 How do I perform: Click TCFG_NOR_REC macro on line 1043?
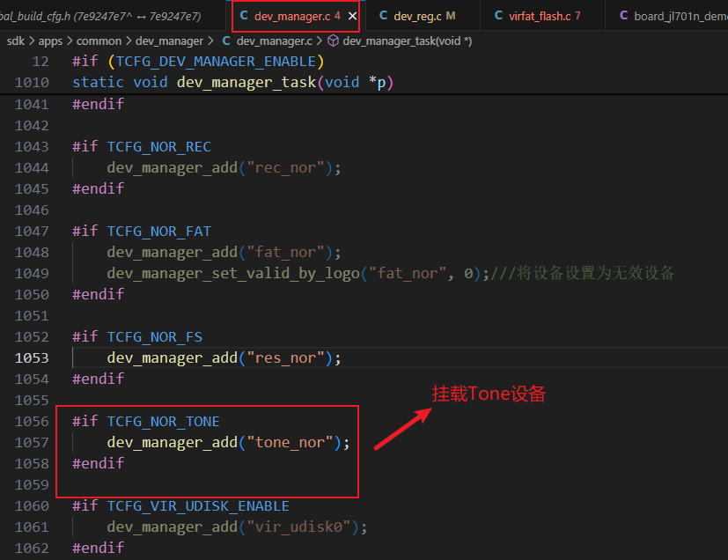tap(158, 147)
